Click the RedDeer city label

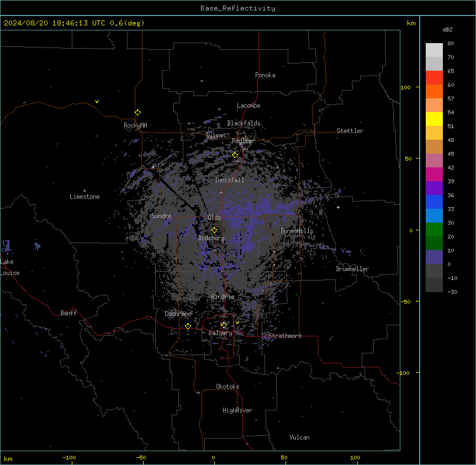click(x=243, y=141)
